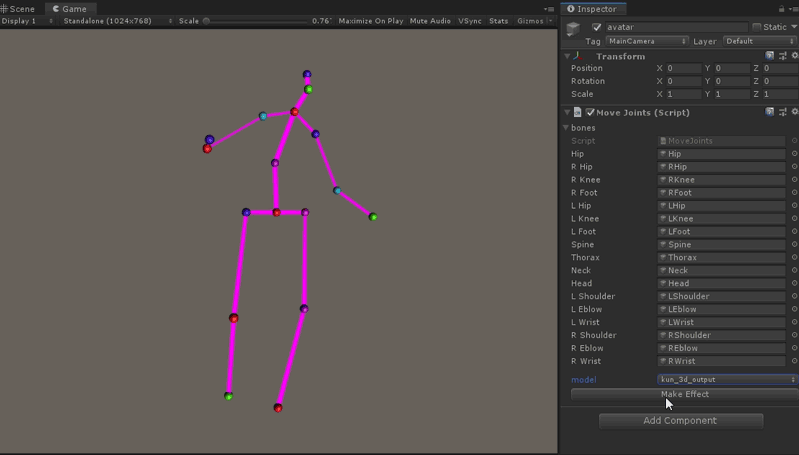Click object picker circle for R Knee
Viewport: 799px width, 455px height.
click(x=794, y=179)
